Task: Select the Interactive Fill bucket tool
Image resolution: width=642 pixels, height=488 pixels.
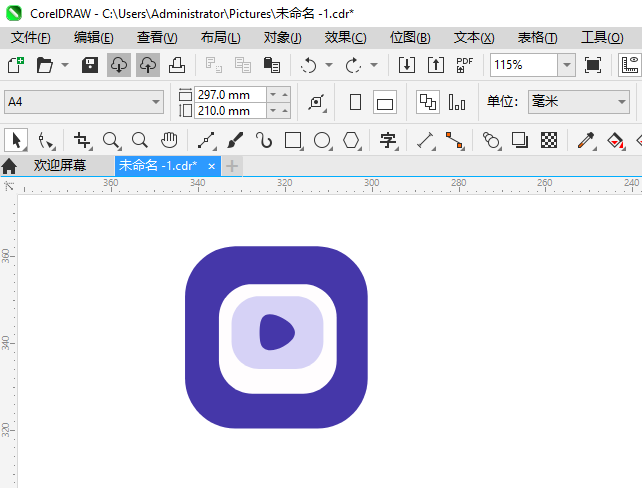Action: pos(615,140)
